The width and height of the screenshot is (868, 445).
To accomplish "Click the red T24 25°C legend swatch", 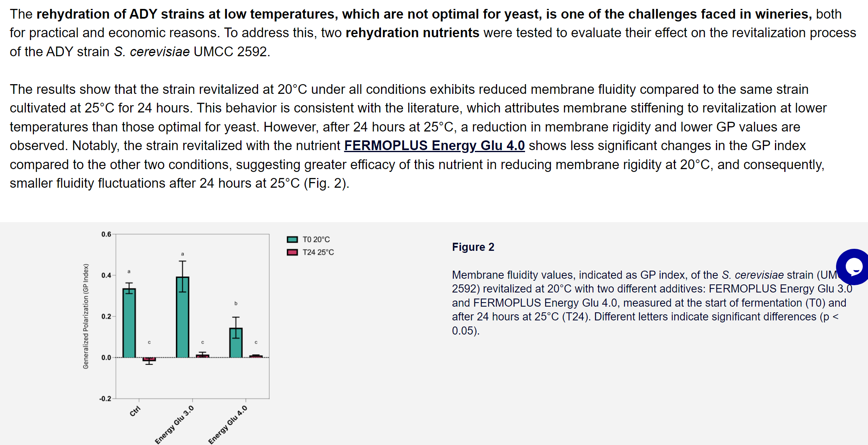I will click(292, 252).
